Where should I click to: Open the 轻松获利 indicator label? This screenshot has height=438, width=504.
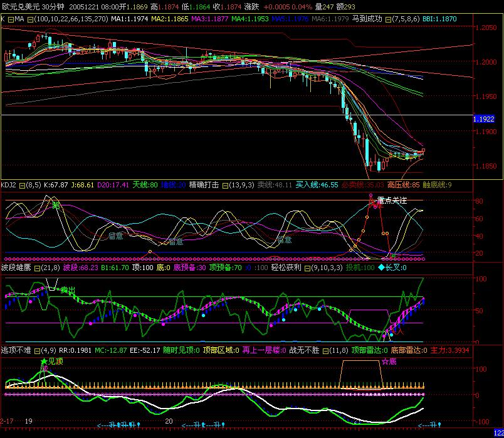click(286, 268)
